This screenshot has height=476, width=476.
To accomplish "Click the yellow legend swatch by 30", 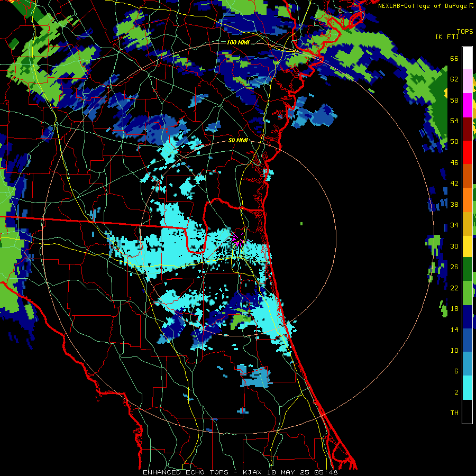I will [467, 246].
